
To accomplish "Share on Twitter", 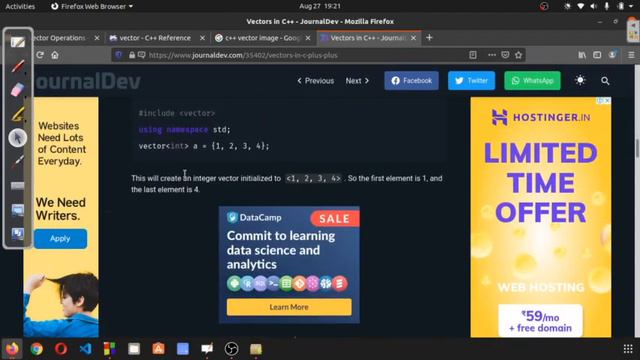I will click(471, 80).
